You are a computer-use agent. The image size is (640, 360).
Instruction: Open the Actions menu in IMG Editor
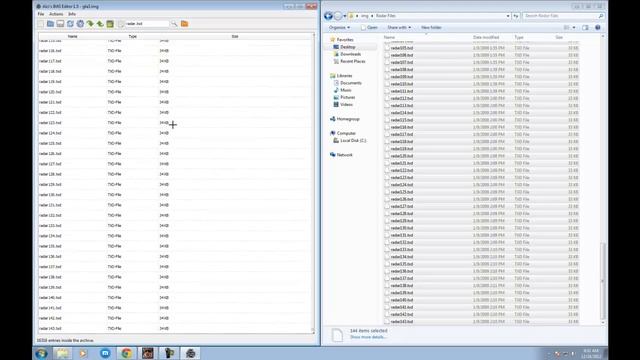tap(56, 14)
